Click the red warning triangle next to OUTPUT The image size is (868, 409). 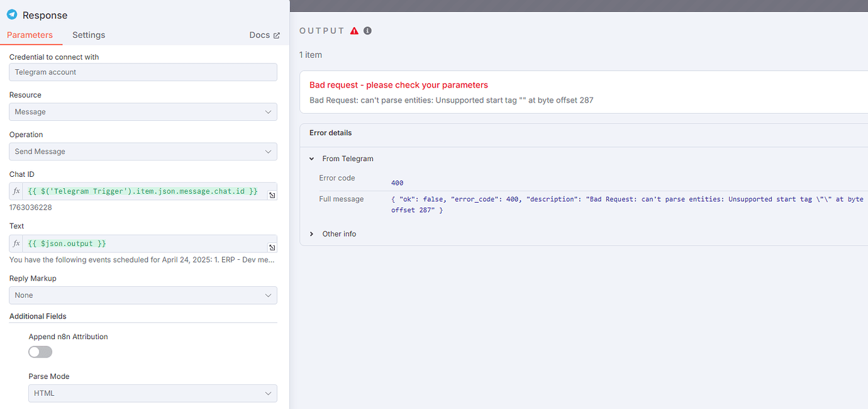click(354, 30)
